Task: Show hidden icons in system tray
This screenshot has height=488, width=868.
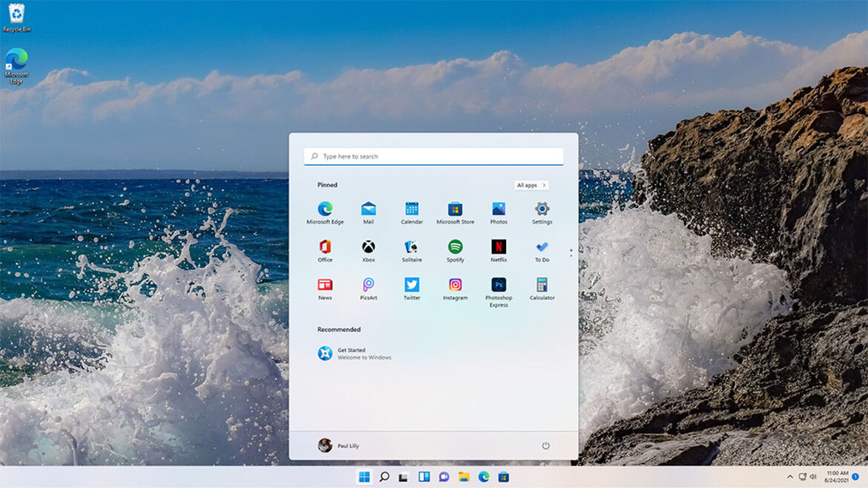Action: click(x=789, y=477)
